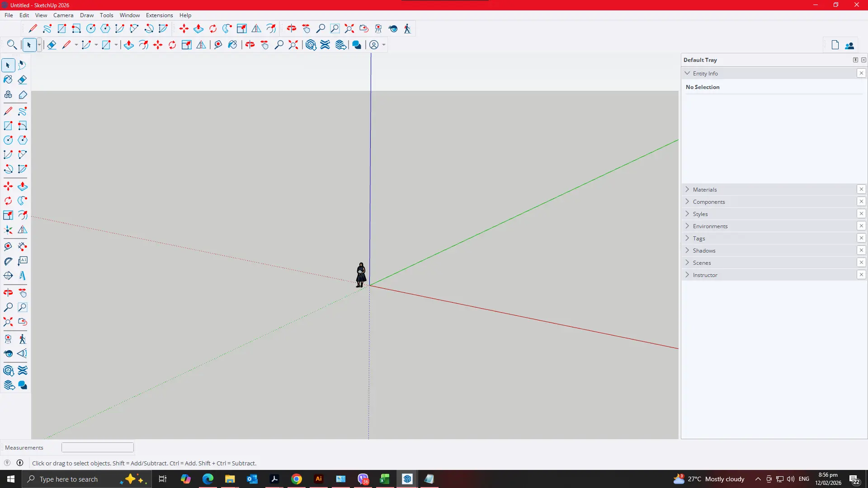Open Microsoft Edge from taskbar
868x488 pixels.
208,479
